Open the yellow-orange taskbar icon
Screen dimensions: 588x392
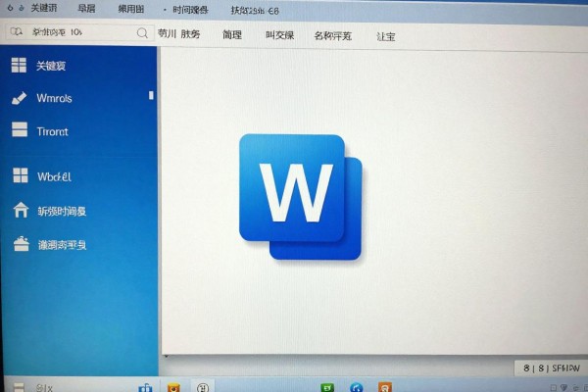click(173, 387)
